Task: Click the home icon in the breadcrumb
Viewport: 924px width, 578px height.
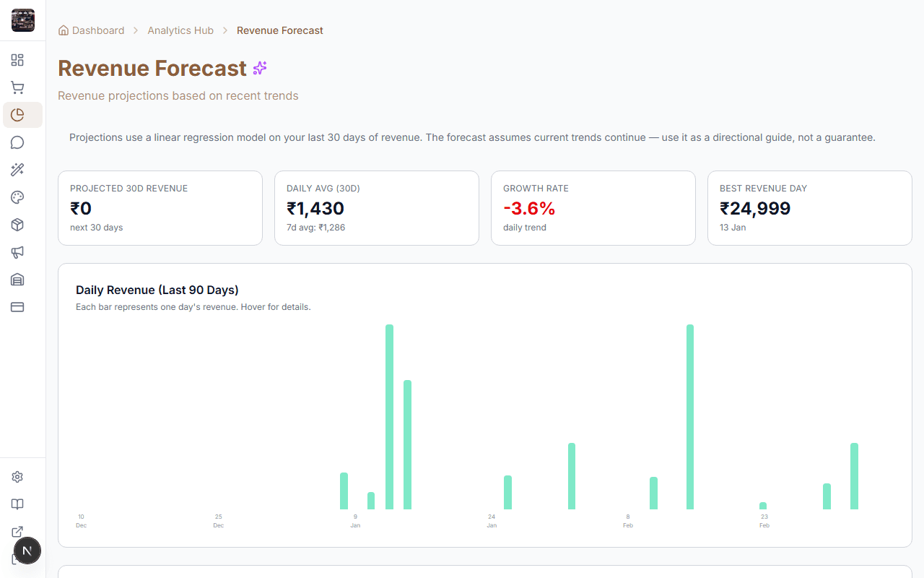Action: point(62,30)
